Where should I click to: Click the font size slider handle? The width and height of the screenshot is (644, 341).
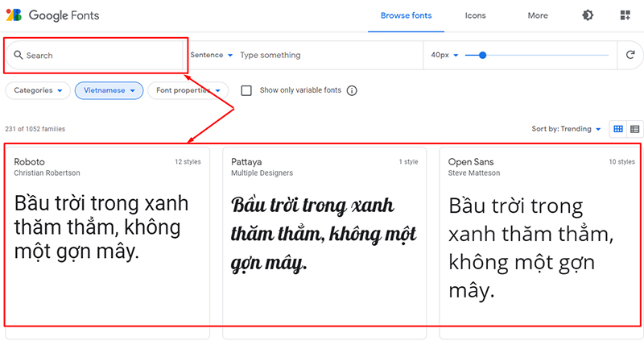[x=482, y=55]
